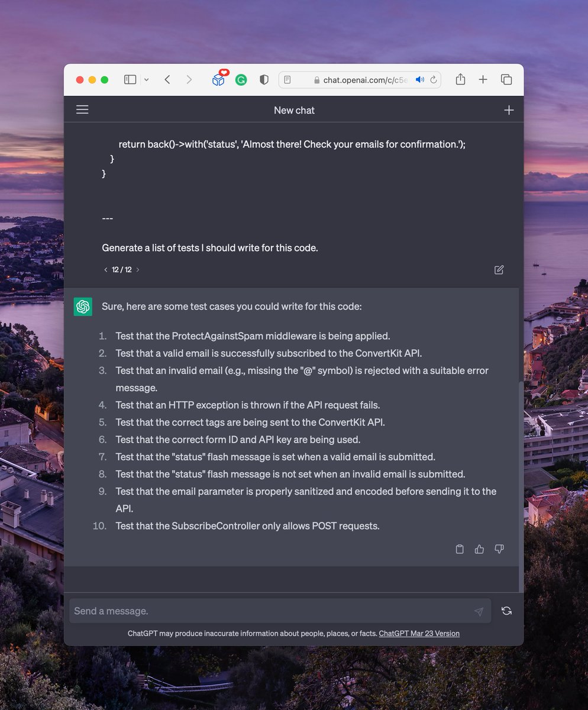Edit the user message

tap(499, 270)
